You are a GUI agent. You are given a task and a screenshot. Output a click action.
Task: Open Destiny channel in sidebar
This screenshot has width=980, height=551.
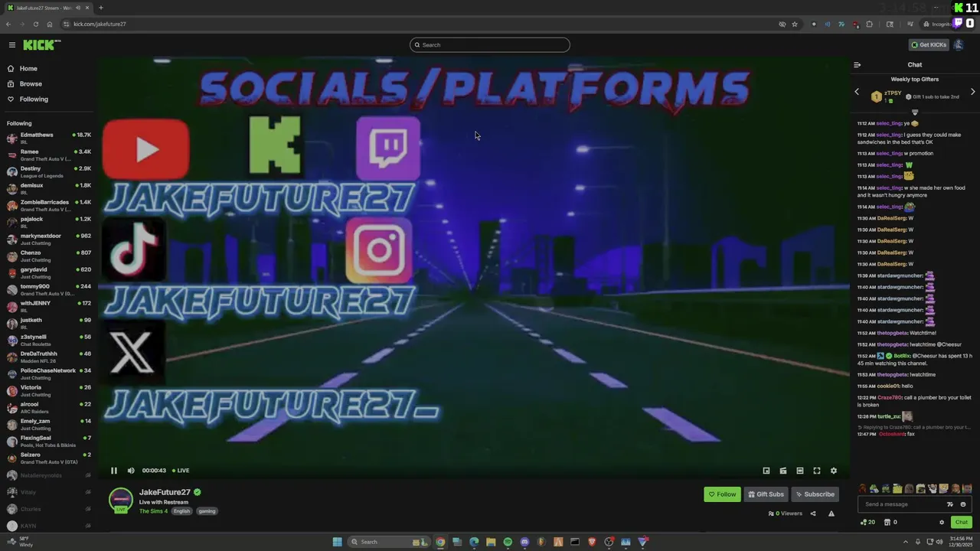click(49, 171)
